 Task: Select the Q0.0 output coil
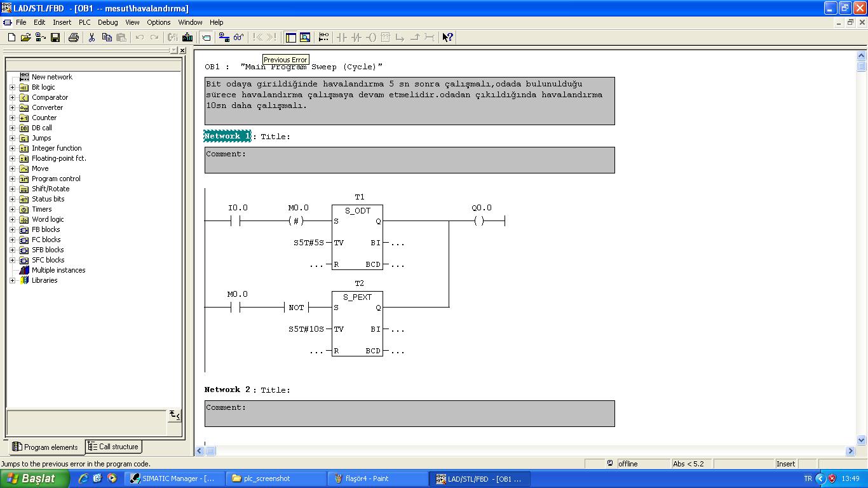coord(479,221)
